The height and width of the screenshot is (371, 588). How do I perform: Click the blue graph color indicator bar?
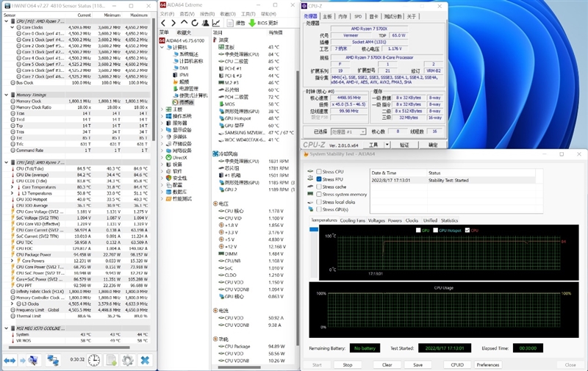(x=314, y=229)
